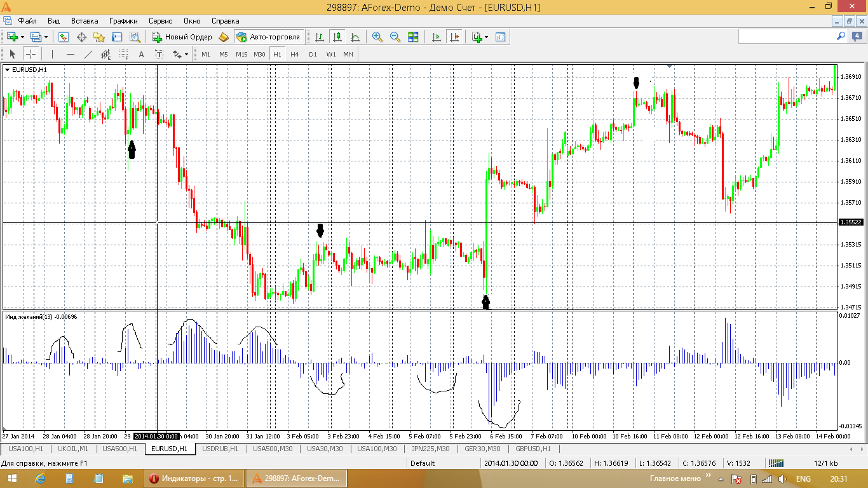Viewport: 868px width, 488px height.
Task: Switch ENG input language indicator
Action: tap(803, 478)
